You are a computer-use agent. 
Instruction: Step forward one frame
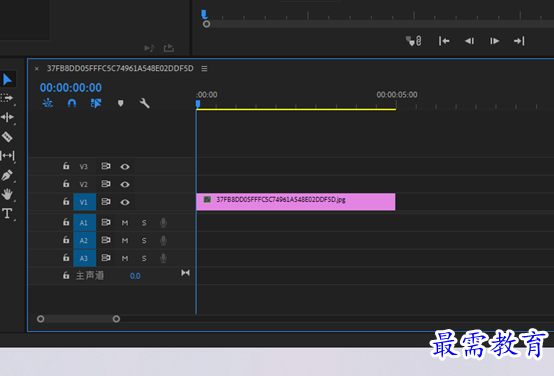pos(494,41)
